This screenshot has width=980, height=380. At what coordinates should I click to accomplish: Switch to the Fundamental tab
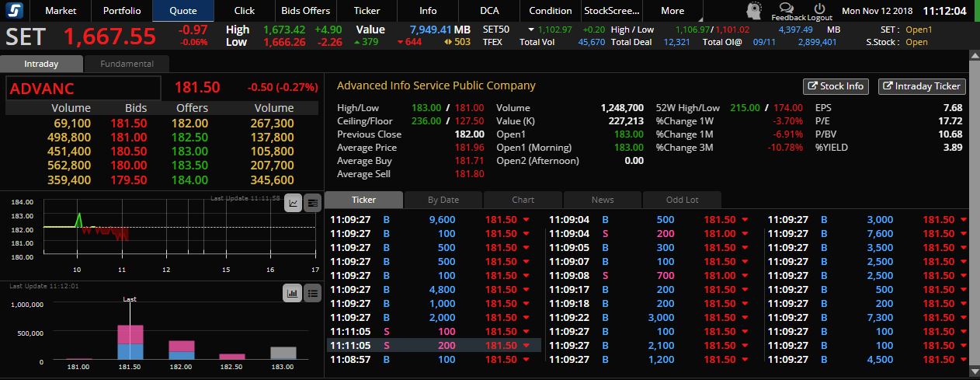point(127,64)
